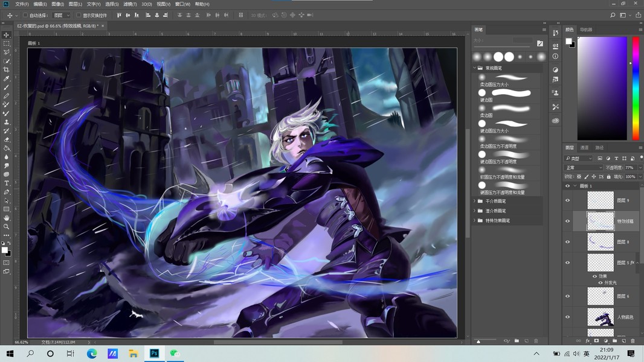Open the blend mode 正常 dropdown
Screen dimensions: 644x362
click(x=584, y=168)
